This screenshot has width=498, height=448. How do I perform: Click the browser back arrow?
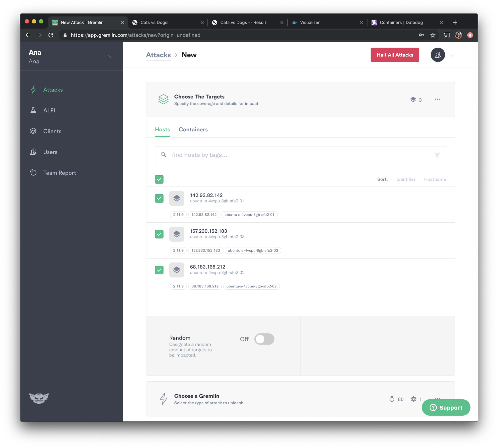pyautogui.click(x=28, y=35)
